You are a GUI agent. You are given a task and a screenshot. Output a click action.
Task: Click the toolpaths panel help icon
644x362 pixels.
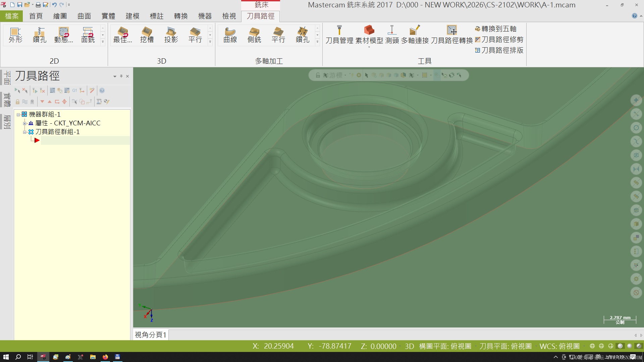(x=102, y=90)
